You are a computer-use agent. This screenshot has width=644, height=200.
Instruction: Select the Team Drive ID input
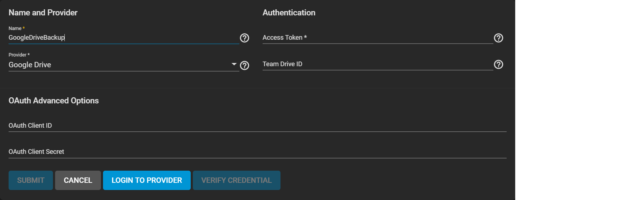(377, 64)
